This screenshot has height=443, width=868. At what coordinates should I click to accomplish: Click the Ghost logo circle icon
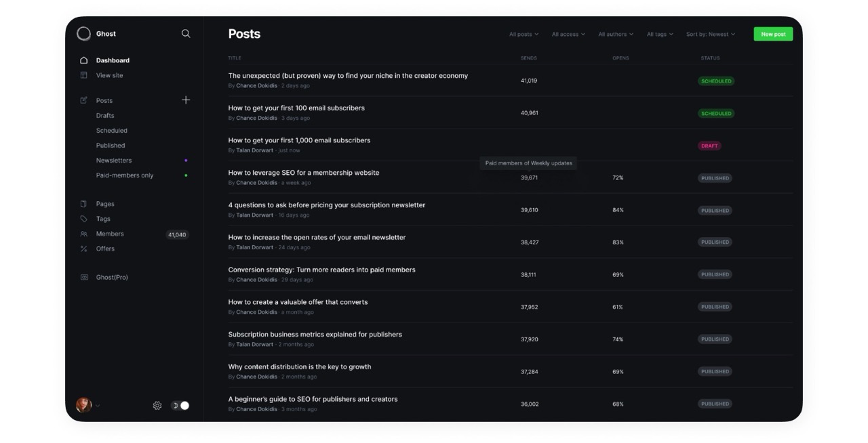click(83, 34)
